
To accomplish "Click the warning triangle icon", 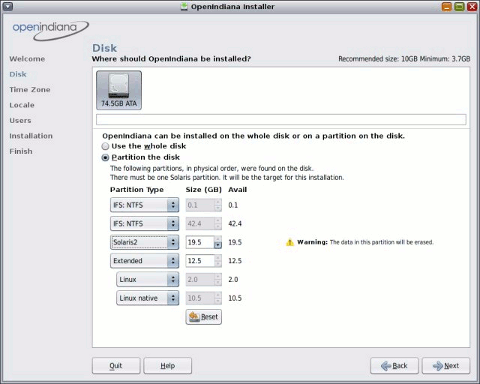I will pyautogui.click(x=290, y=242).
